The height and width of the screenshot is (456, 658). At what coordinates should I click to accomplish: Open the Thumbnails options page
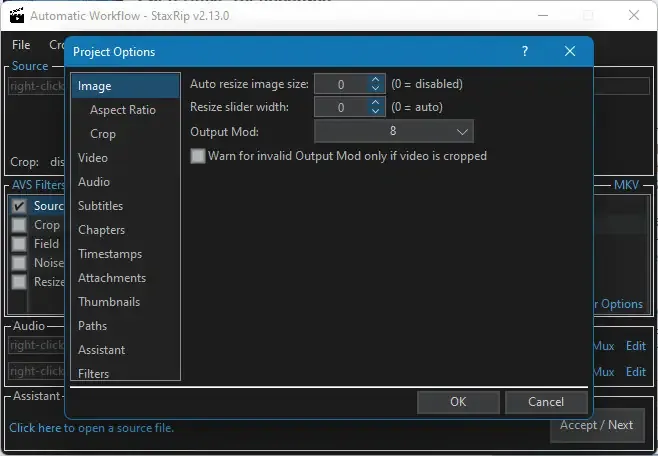point(109,302)
